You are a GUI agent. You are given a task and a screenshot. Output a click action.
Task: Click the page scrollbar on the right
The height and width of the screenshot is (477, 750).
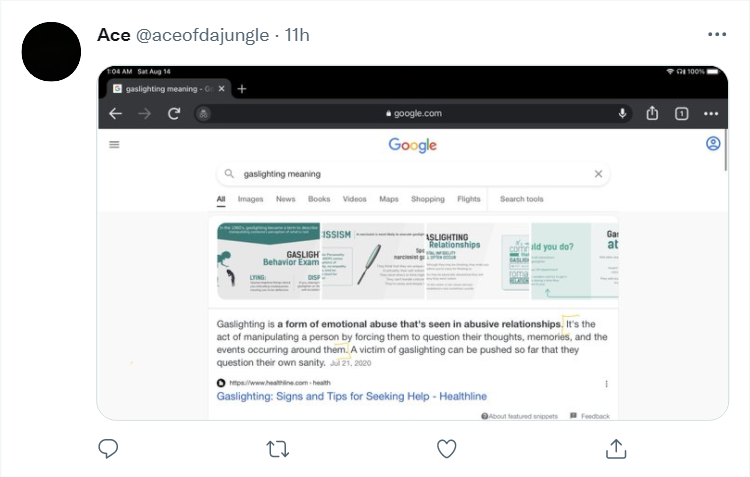[726, 150]
